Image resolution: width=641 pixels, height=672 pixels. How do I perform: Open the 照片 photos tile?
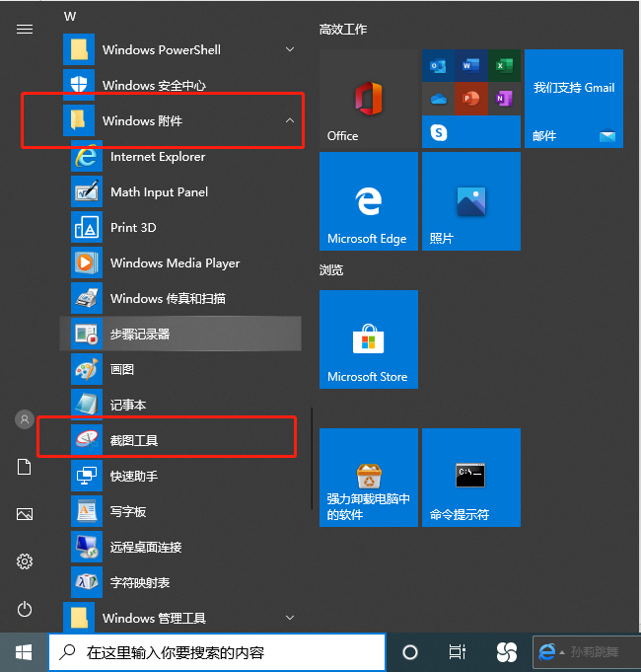(471, 201)
